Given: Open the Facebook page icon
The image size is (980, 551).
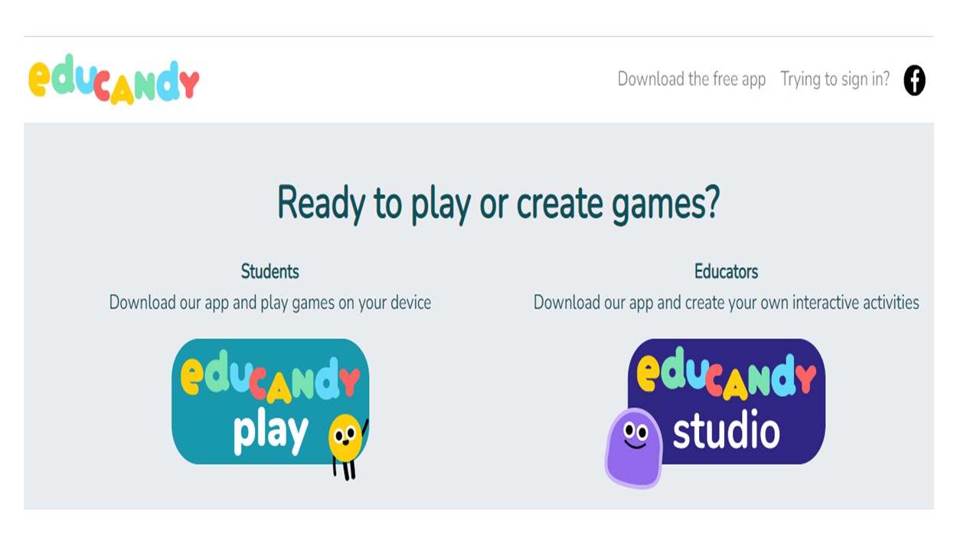Looking at the screenshot, I should pos(914,80).
